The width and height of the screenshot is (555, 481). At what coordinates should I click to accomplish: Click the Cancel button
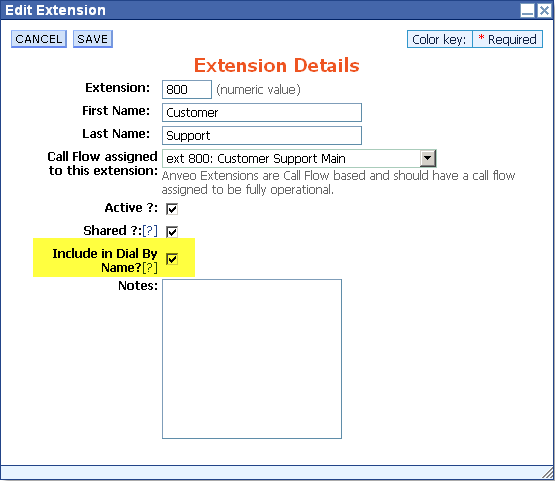click(x=39, y=39)
